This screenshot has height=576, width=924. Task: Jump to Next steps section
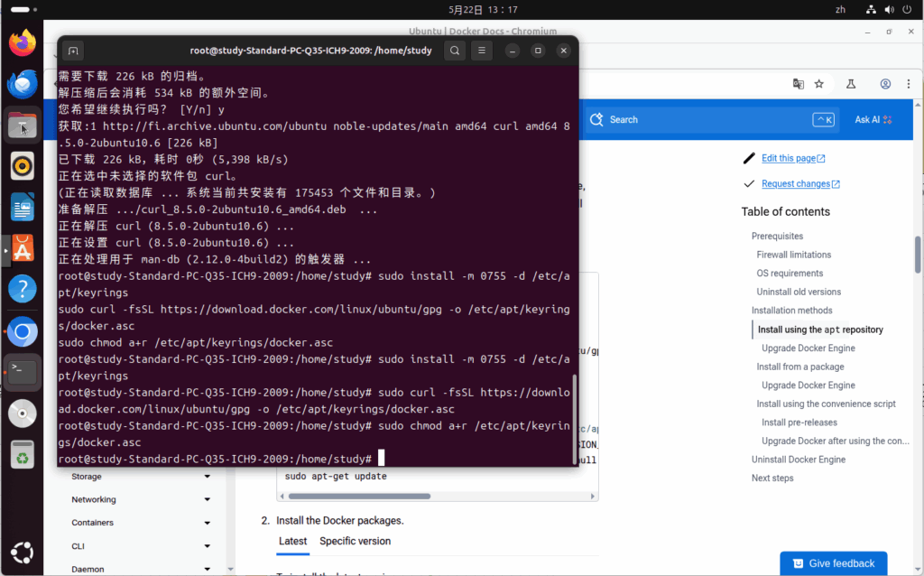[x=772, y=478]
